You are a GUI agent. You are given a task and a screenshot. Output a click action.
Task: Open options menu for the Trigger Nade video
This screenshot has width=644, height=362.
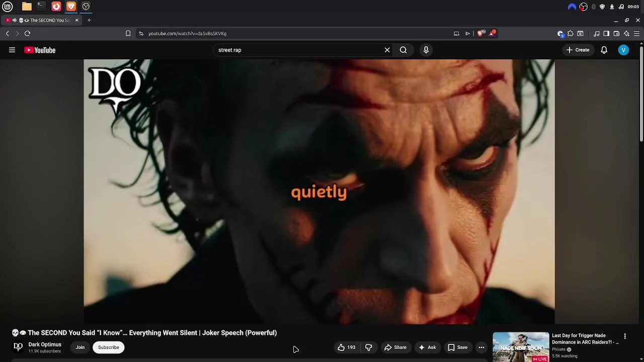625,336
